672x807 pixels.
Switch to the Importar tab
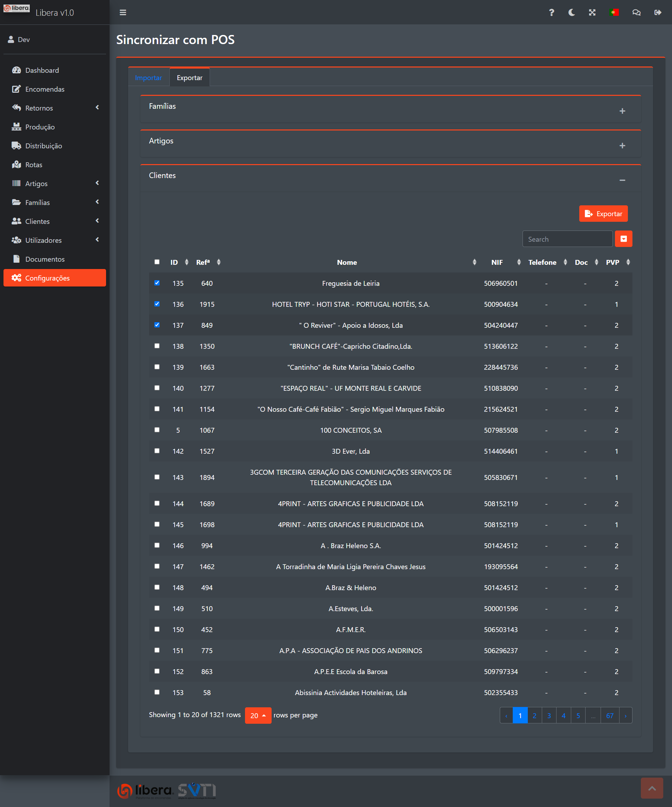148,78
